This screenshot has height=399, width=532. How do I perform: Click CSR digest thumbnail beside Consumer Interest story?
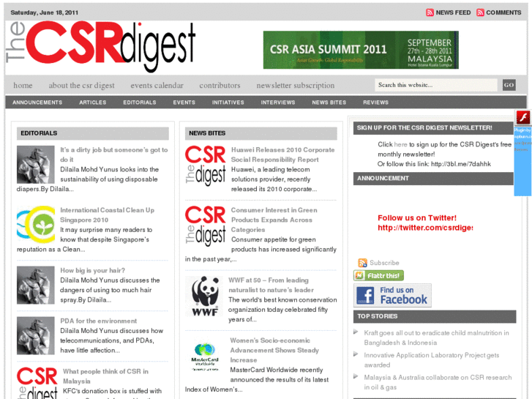point(206,225)
